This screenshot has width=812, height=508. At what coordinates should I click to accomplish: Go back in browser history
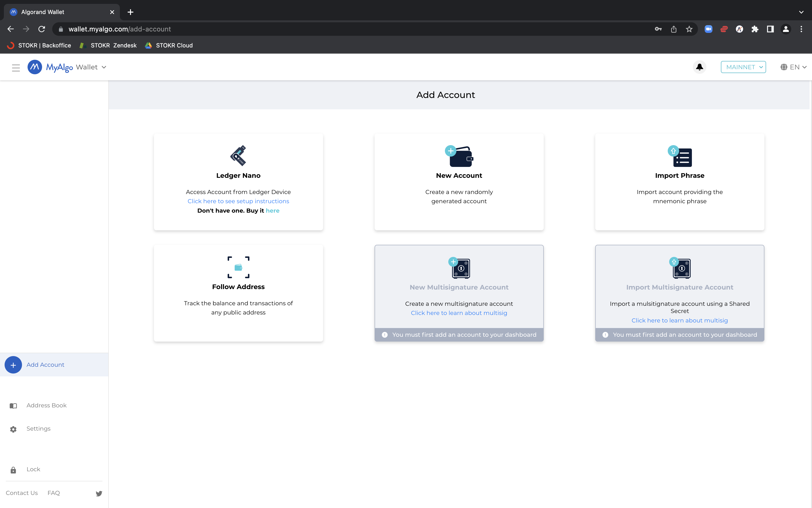tap(10, 29)
